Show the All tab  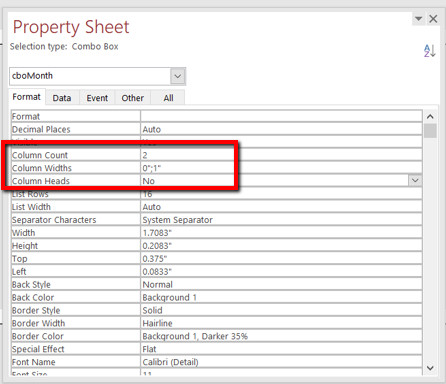[x=168, y=98]
